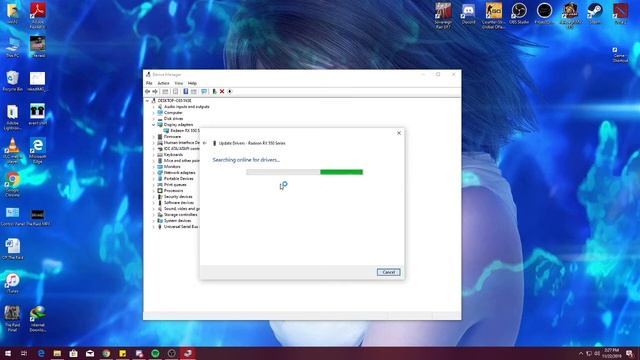
Task: Click the searching progress bar
Action: [x=304, y=172]
